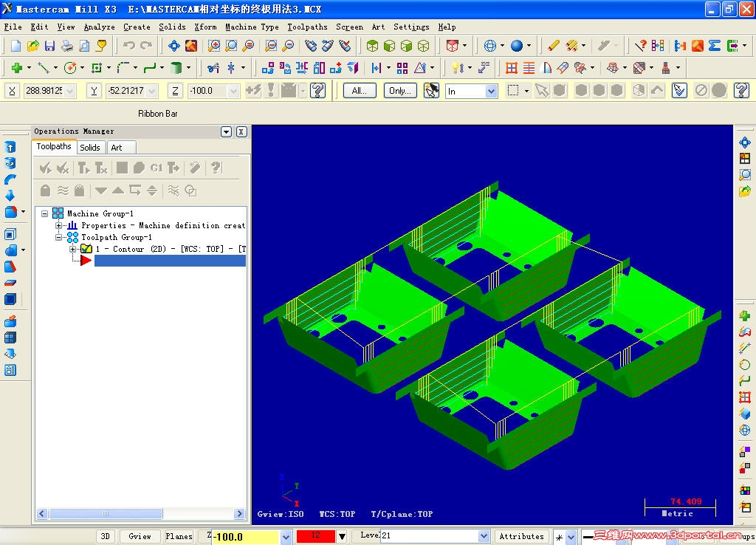756x545 pixels.
Task: Open the Toolpaths menu
Action: (x=308, y=27)
